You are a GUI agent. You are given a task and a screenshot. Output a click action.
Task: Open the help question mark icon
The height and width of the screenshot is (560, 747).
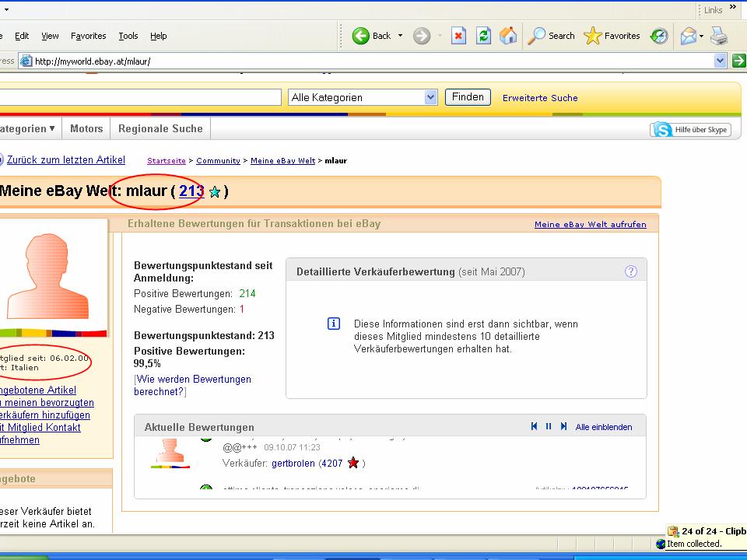[x=631, y=271]
